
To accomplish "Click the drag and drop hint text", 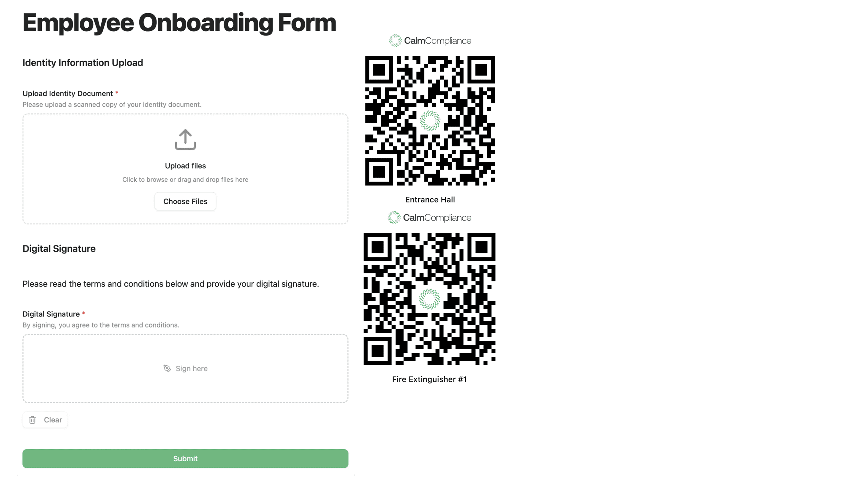I will pyautogui.click(x=185, y=179).
